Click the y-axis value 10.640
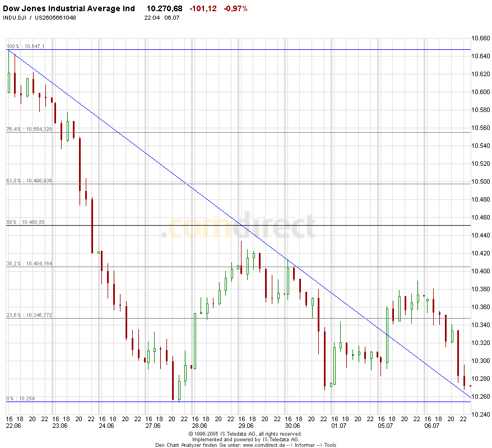The image size is (492, 448). [x=480, y=56]
